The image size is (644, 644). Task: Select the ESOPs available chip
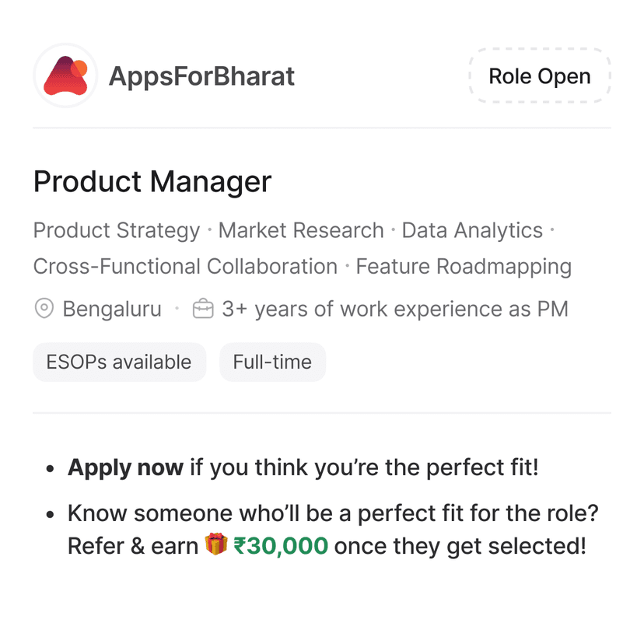click(x=119, y=362)
